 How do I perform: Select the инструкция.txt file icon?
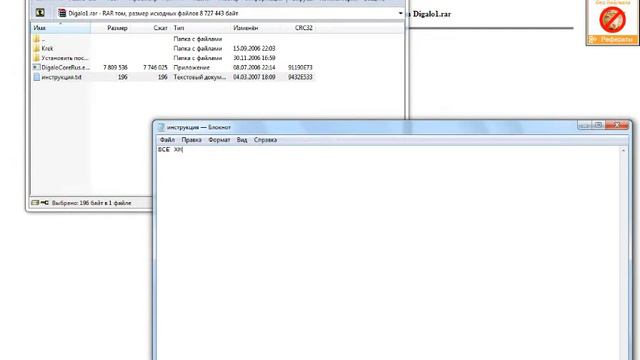pyautogui.click(x=36, y=77)
